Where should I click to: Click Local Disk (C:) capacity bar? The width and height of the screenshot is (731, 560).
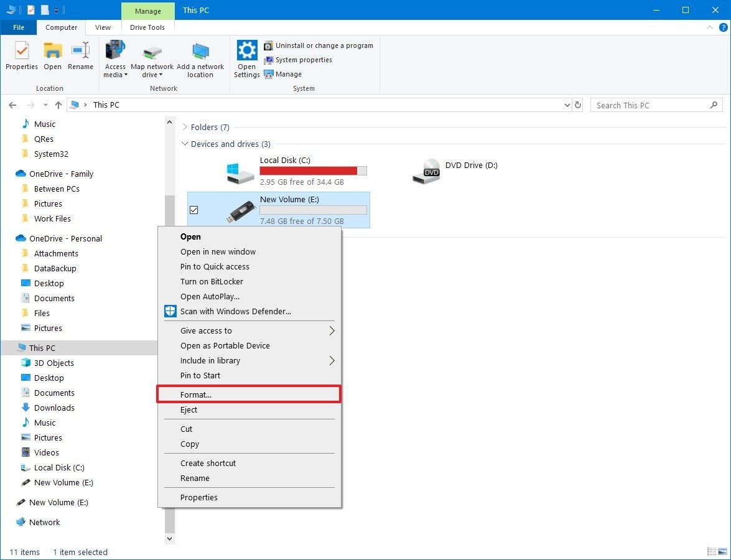pyautogui.click(x=313, y=171)
